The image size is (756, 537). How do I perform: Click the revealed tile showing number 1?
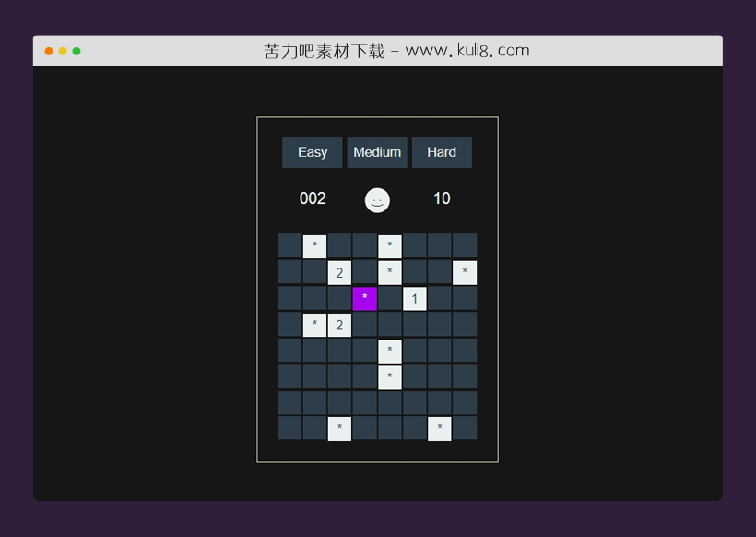click(415, 298)
